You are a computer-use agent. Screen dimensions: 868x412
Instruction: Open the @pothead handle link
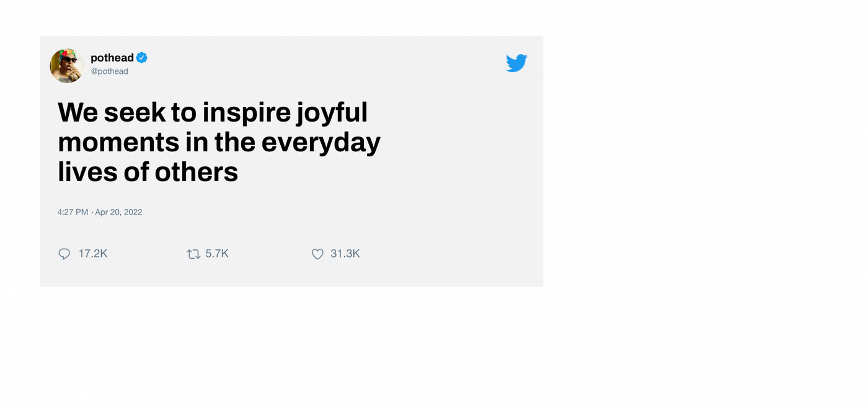(110, 71)
